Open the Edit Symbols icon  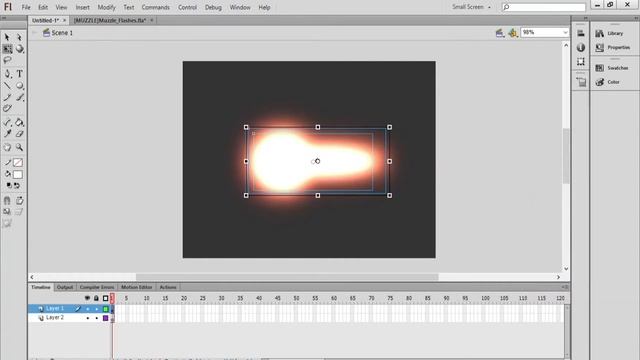513,33
